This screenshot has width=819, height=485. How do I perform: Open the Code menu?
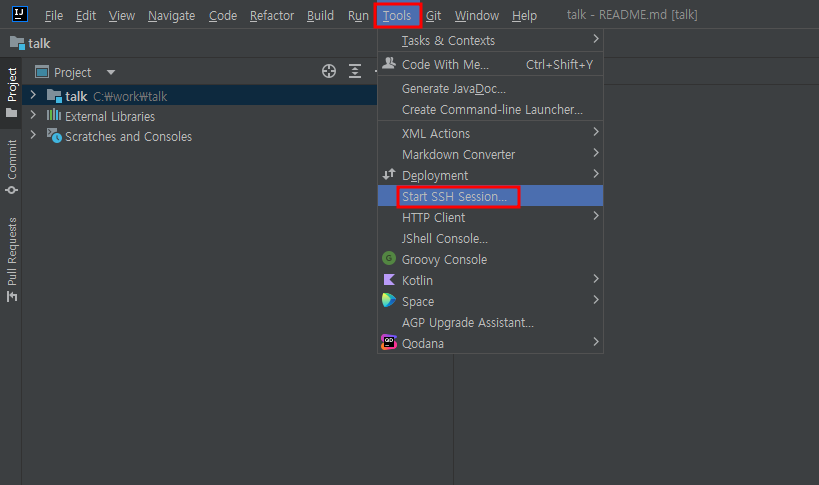pyautogui.click(x=223, y=16)
